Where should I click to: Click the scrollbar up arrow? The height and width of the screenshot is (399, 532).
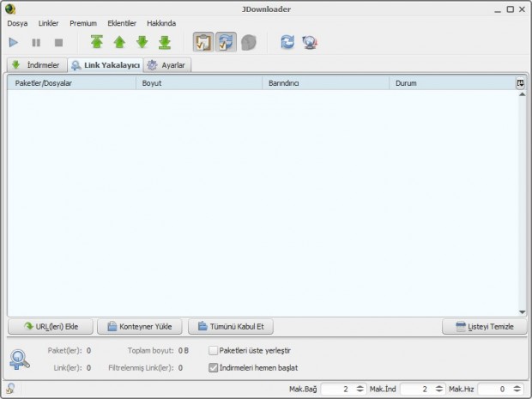coord(523,94)
